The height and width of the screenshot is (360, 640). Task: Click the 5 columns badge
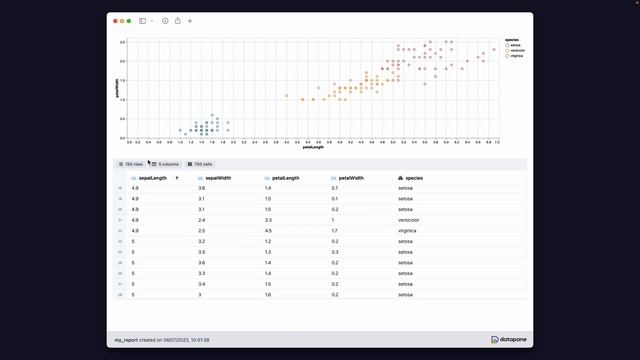click(x=165, y=164)
